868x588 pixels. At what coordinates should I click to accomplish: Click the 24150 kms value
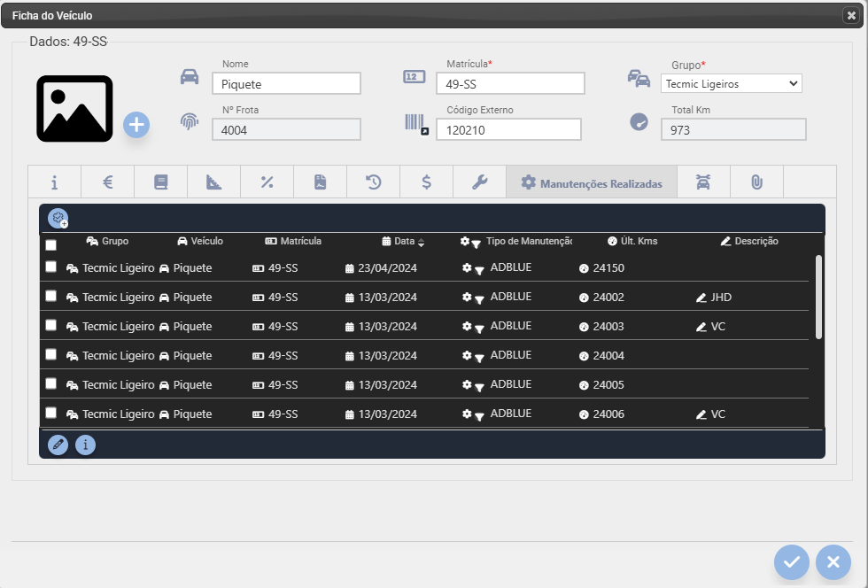(x=608, y=268)
